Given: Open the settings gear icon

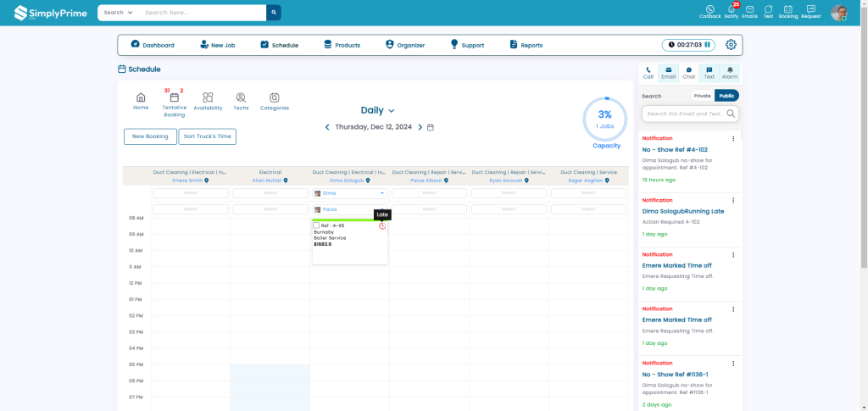Looking at the screenshot, I should click(x=731, y=45).
